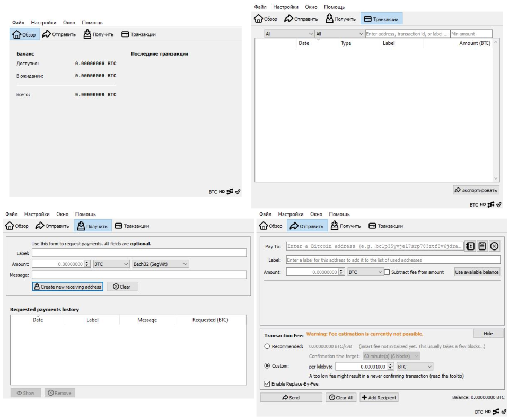
Task: Hide the Transaction Fee options
Action: coord(488,333)
